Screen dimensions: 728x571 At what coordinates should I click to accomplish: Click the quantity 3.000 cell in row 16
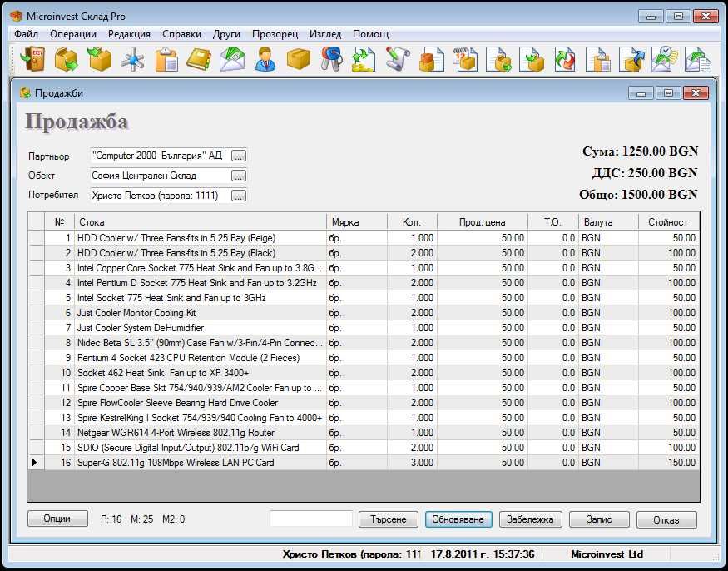(x=412, y=463)
